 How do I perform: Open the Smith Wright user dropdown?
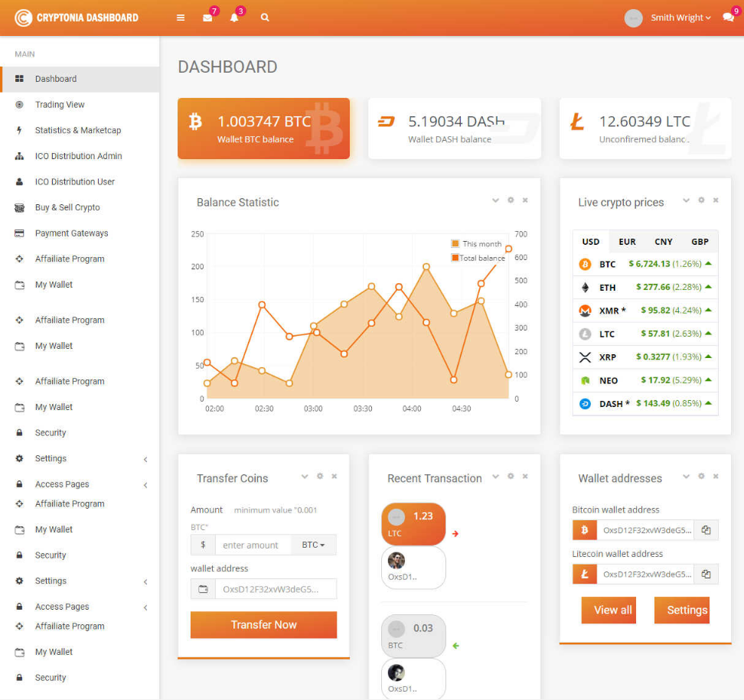pos(680,18)
